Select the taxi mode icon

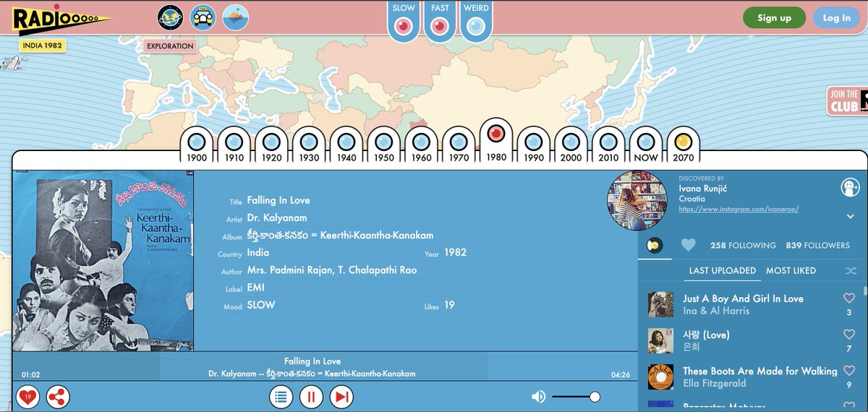coord(203,17)
